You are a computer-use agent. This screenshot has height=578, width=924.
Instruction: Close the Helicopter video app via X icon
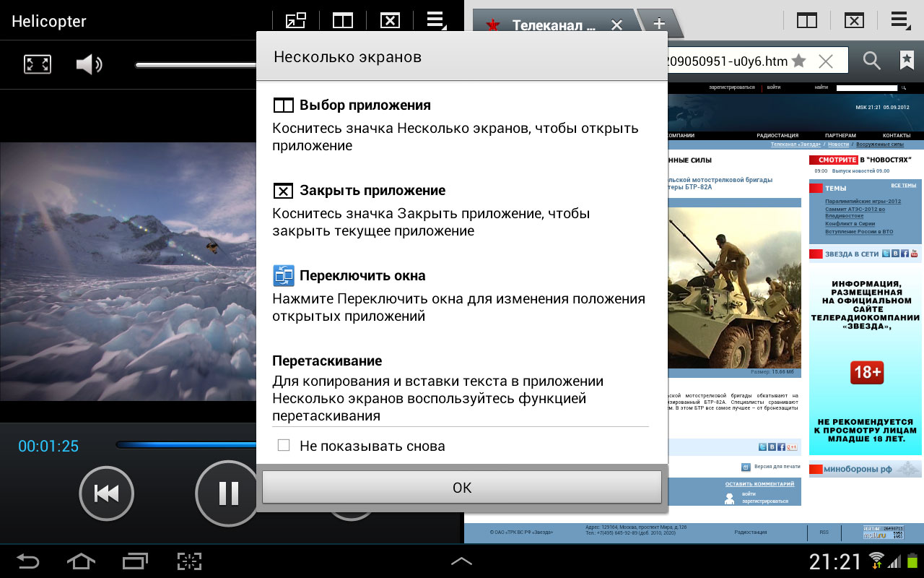(390, 20)
